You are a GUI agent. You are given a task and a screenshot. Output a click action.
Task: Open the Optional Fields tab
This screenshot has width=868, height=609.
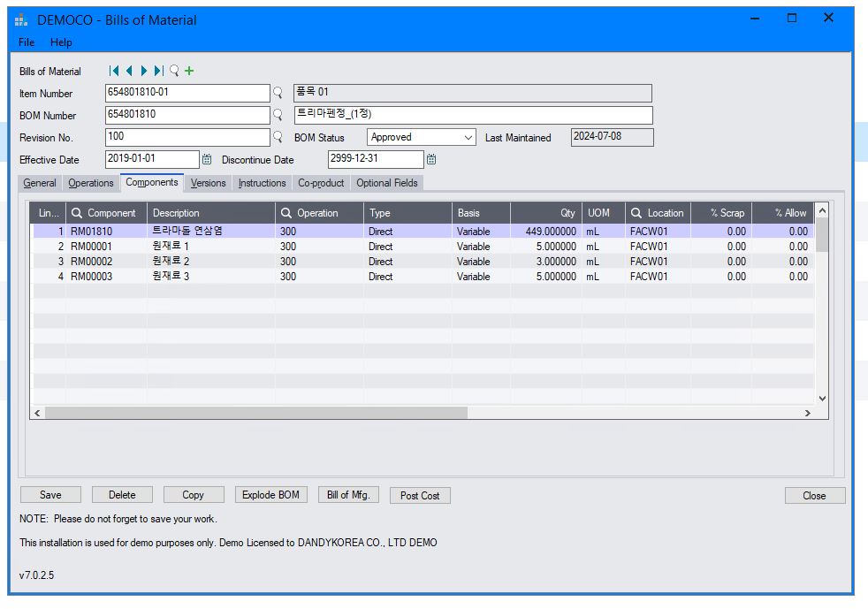coord(387,183)
